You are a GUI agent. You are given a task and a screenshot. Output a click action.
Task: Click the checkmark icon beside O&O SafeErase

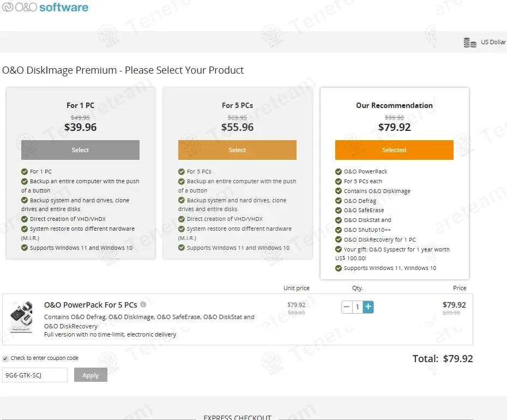click(339, 211)
